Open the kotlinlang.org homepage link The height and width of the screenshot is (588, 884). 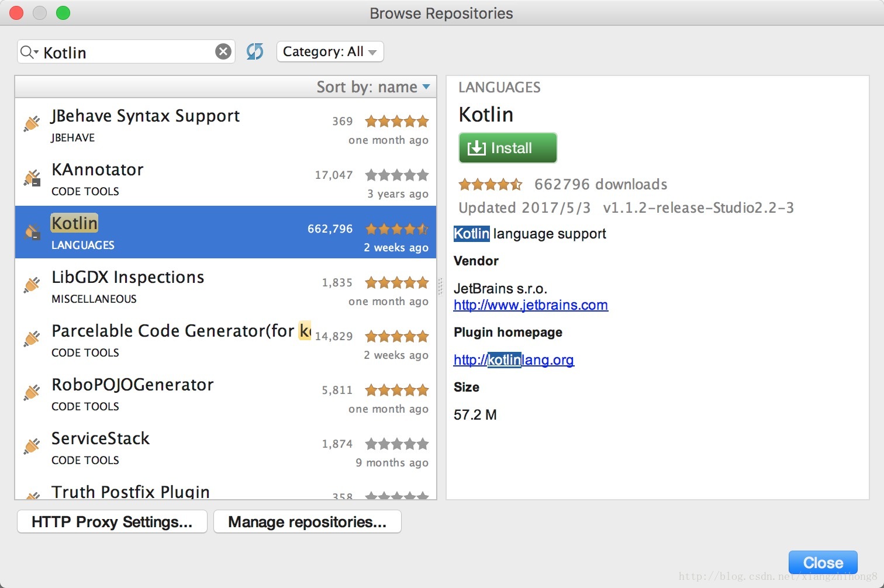click(x=514, y=360)
